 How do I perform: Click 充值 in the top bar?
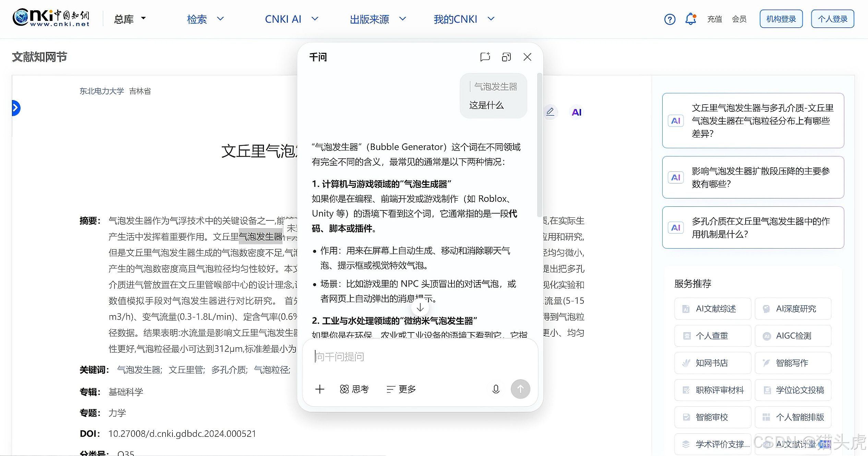[714, 19]
